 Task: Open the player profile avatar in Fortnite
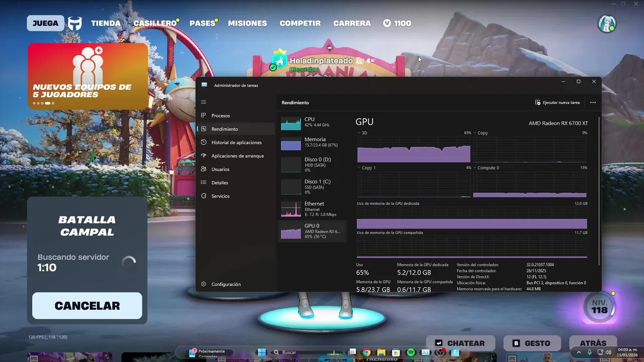607,23
